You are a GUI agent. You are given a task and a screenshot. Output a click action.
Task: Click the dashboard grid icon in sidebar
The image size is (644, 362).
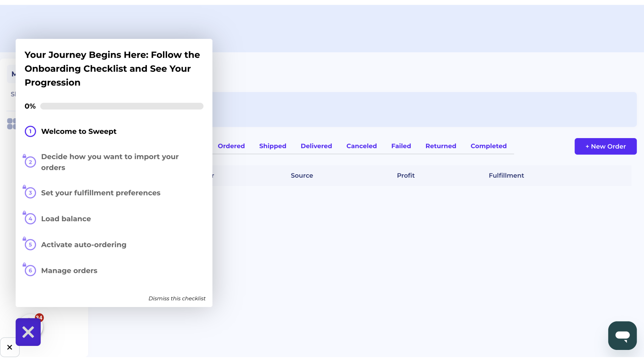(x=11, y=124)
